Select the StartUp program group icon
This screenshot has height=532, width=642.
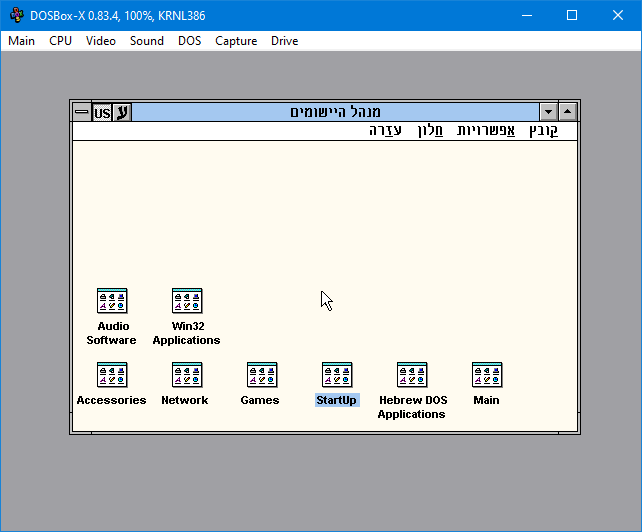click(337, 375)
